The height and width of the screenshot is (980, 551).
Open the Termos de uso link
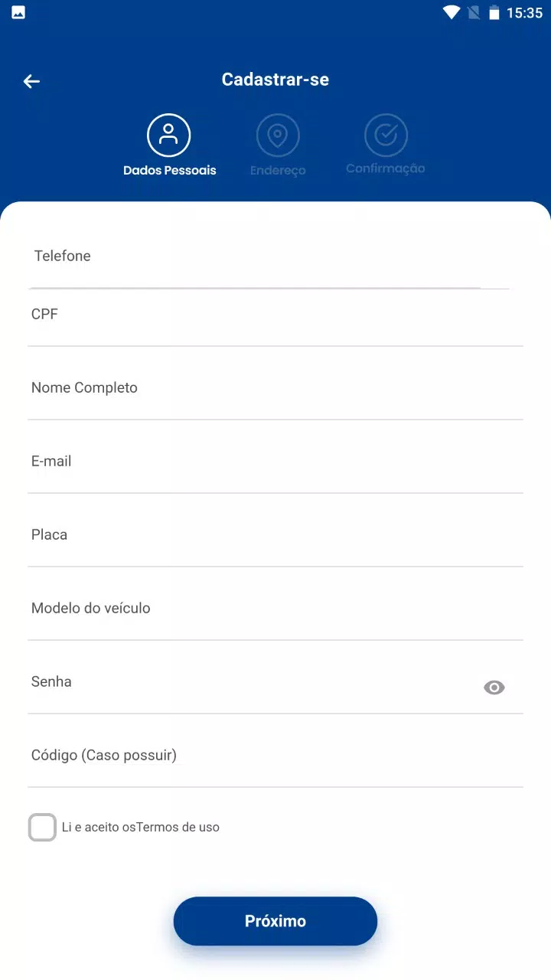click(178, 828)
